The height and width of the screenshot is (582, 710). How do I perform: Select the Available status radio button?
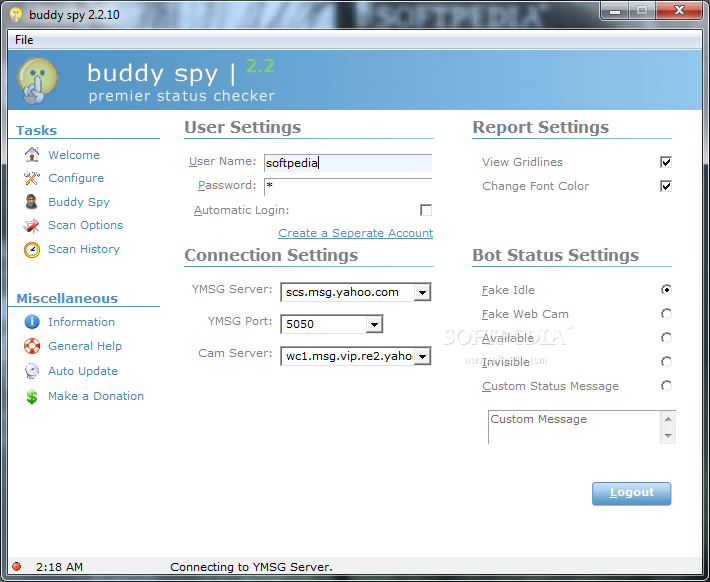tap(666, 337)
